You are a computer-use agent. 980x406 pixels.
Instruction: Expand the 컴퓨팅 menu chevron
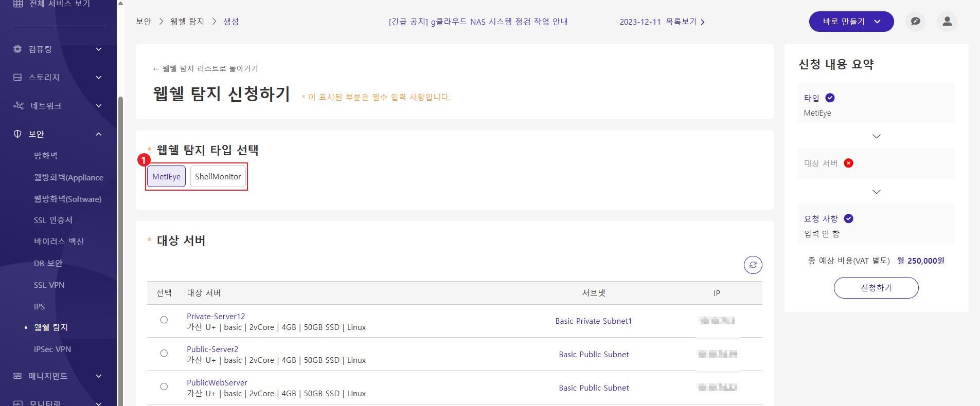coord(99,49)
